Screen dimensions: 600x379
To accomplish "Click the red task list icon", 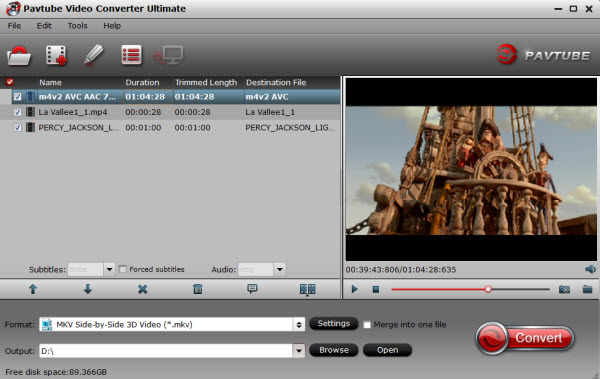I will tap(131, 55).
